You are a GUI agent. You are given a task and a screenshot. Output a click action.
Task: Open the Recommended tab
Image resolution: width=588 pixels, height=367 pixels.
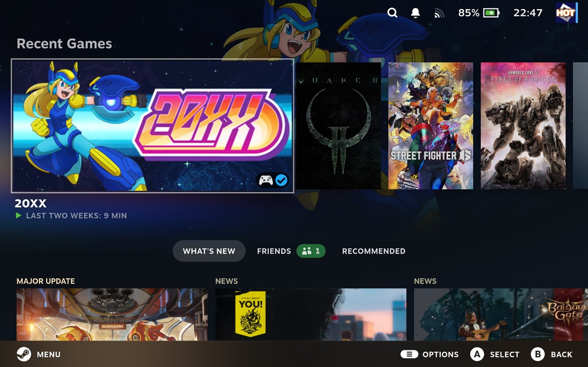(x=373, y=251)
